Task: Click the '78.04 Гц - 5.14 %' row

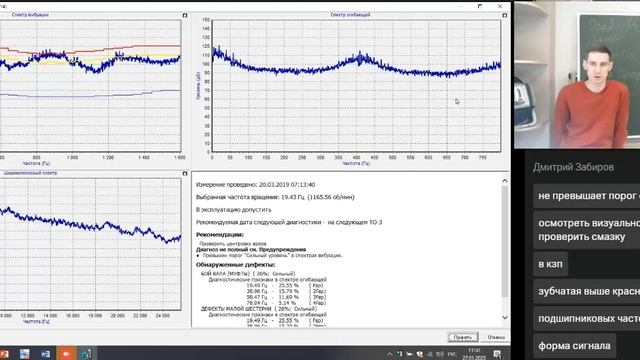Action: click(x=286, y=303)
